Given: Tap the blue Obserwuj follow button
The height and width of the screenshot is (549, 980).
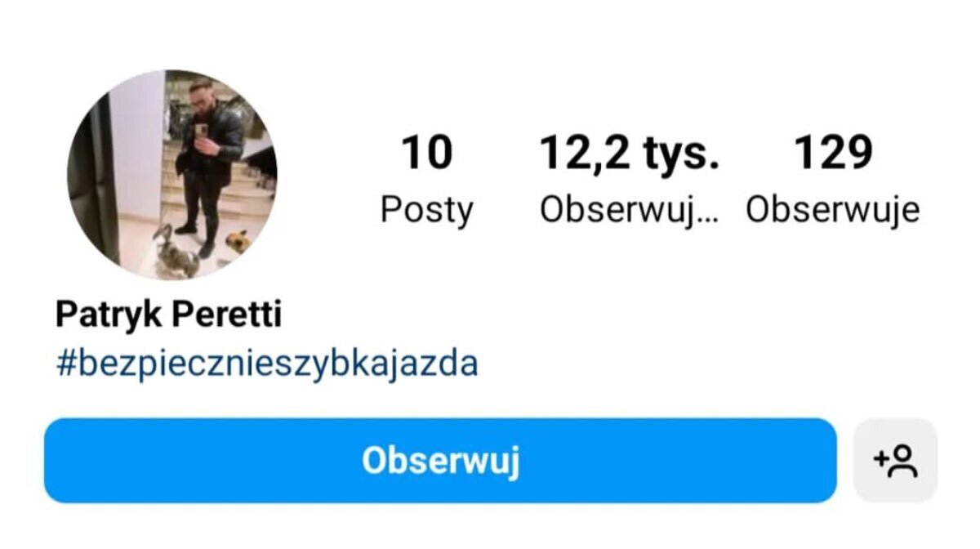Looking at the screenshot, I should pyautogui.click(x=440, y=461).
